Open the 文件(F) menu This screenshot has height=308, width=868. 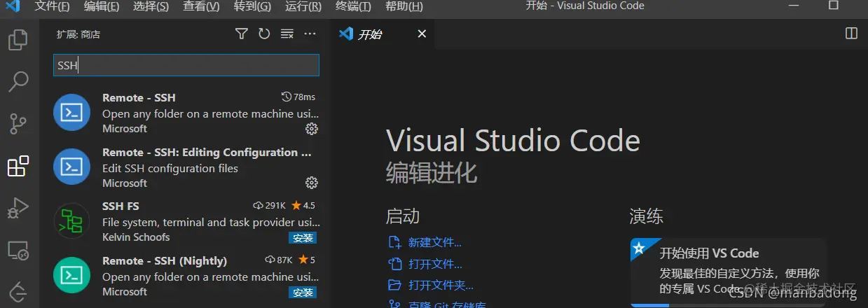click(52, 6)
